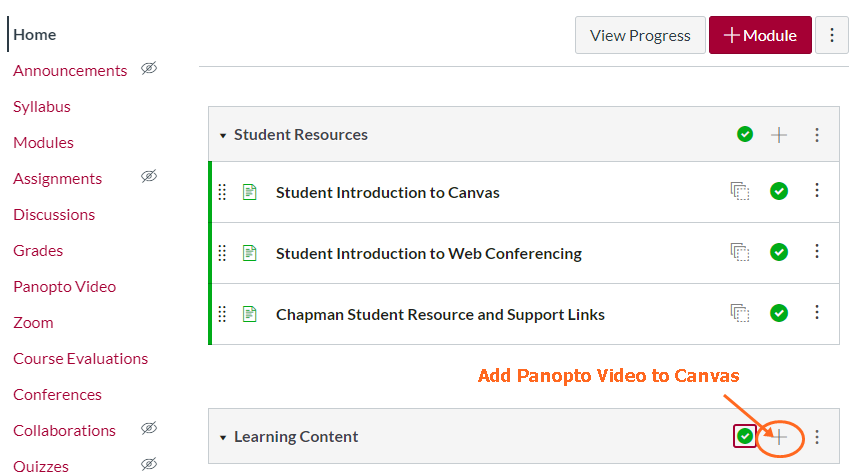The image size is (858, 472).
Task: Collapse the Student Resources module
Action: tap(224, 135)
